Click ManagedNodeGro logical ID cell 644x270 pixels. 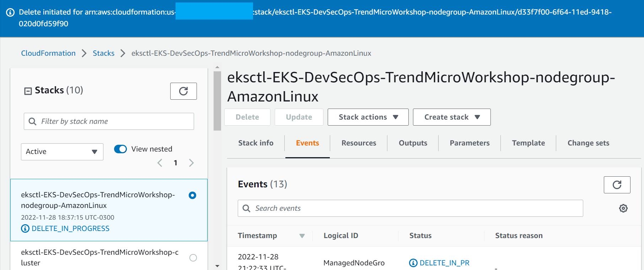pos(354,263)
